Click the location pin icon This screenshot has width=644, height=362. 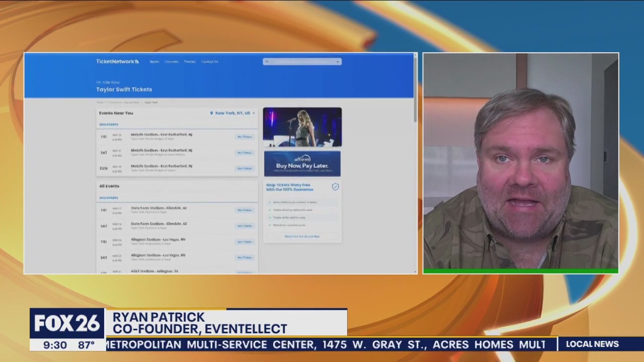coord(211,114)
